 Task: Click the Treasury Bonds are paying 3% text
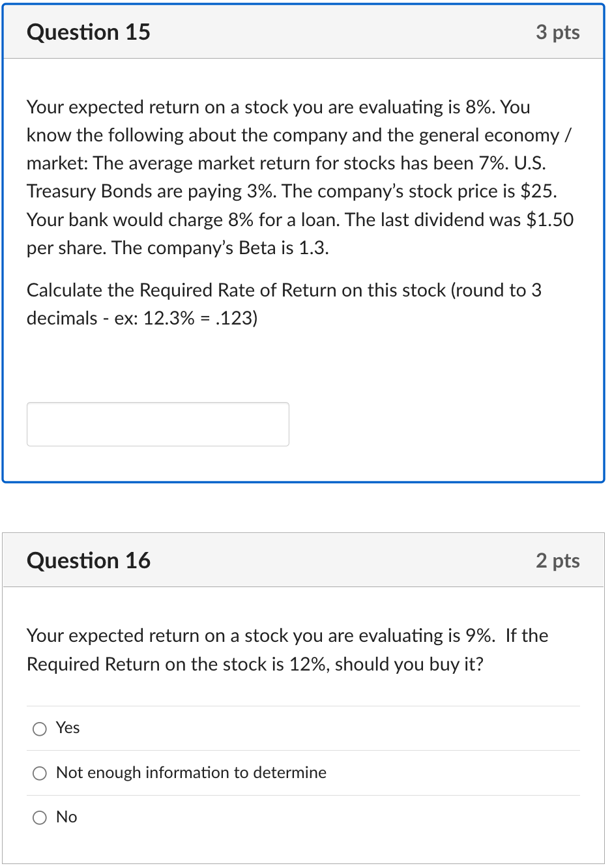(x=151, y=192)
